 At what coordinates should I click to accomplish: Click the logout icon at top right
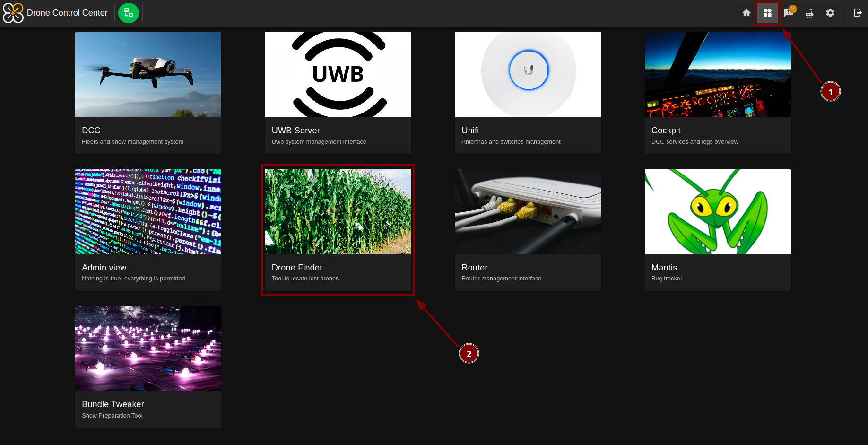click(x=858, y=13)
